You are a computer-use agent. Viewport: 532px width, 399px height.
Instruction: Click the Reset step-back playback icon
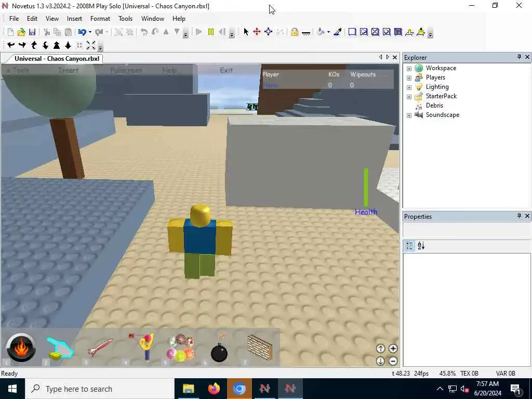pyautogui.click(x=222, y=32)
